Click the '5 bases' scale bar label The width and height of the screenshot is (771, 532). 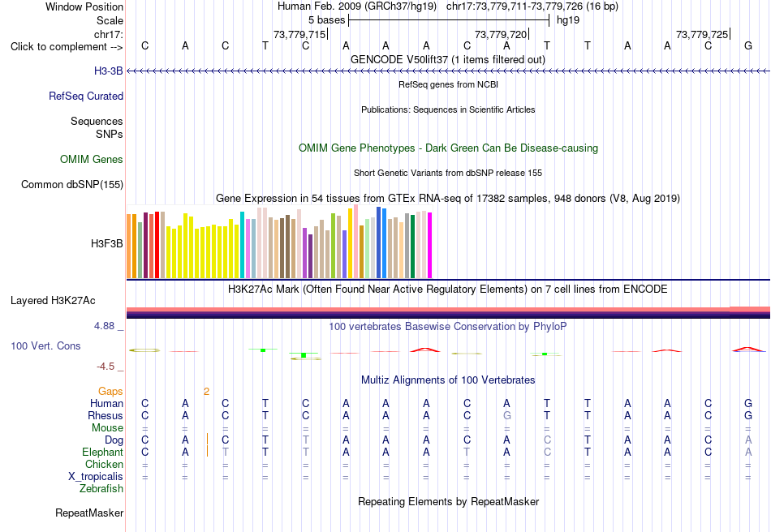(326, 20)
